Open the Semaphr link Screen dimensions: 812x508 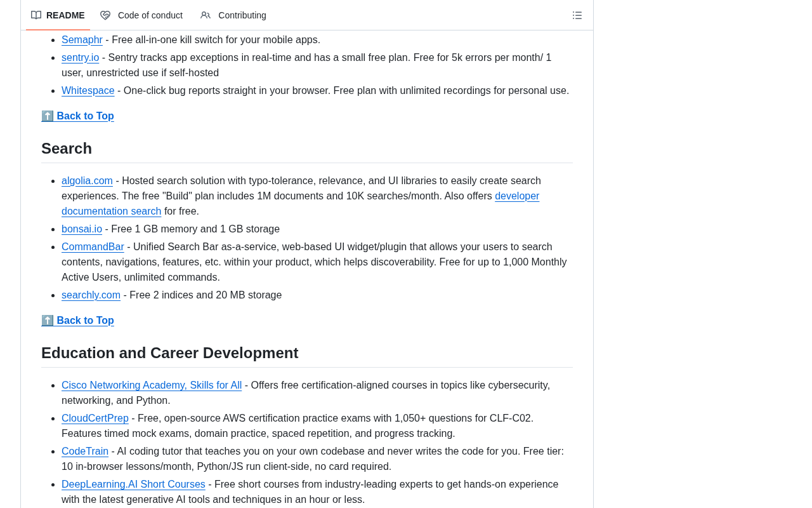tap(82, 40)
